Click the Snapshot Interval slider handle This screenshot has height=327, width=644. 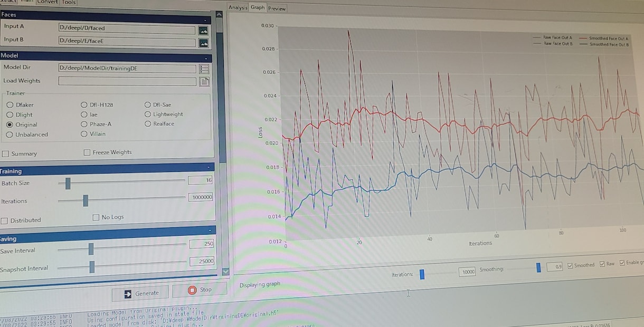(92, 267)
